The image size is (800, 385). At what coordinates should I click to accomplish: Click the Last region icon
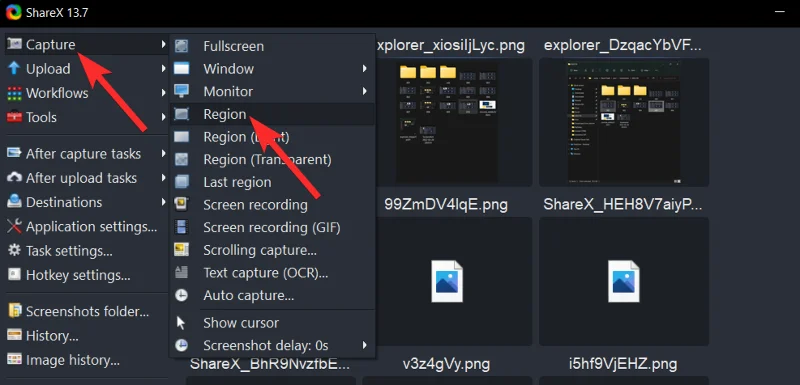click(181, 182)
